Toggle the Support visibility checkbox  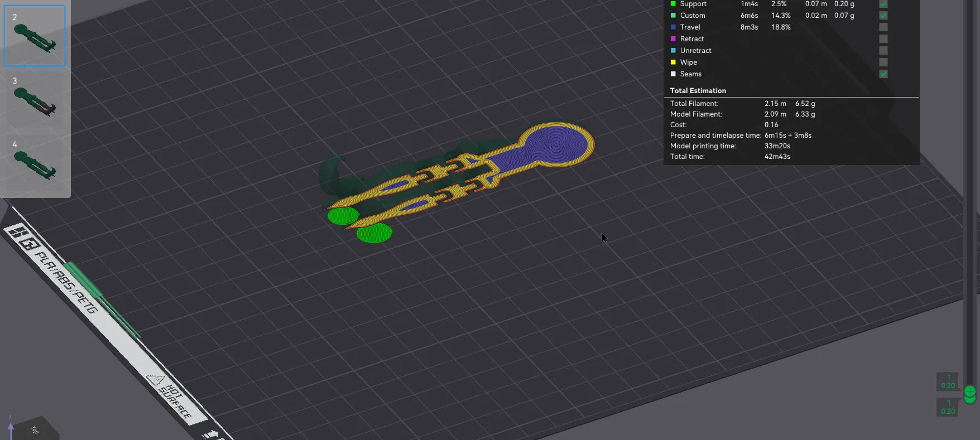(x=883, y=3)
